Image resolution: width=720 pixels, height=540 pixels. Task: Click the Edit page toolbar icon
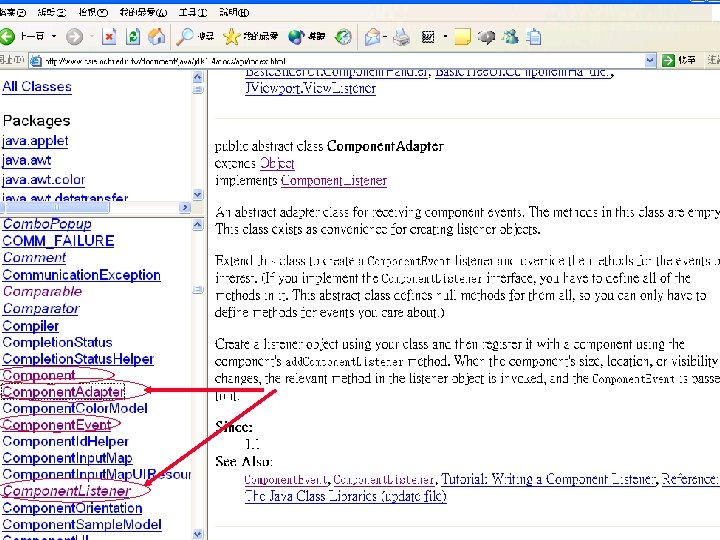pyautogui.click(x=428, y=36)
